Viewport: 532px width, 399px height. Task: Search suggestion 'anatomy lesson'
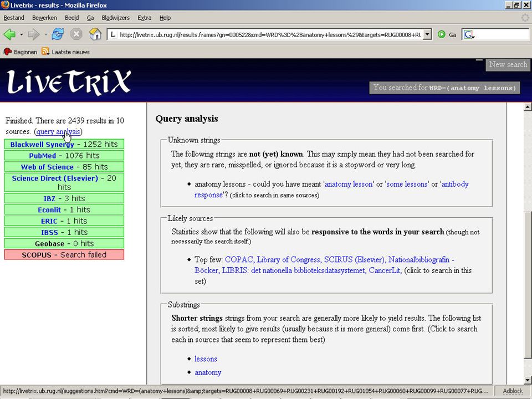(x=349, y=184)
